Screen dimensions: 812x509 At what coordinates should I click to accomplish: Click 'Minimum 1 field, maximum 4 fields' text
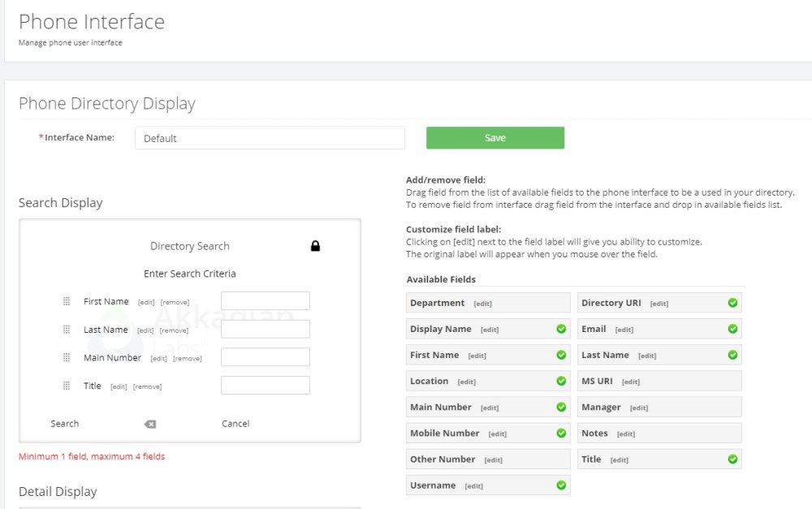tap(92, 456)
